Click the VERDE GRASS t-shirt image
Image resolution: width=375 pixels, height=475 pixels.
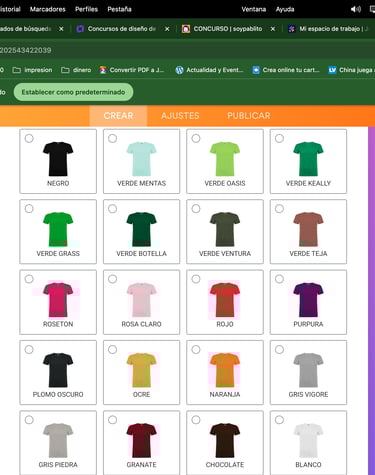pyautogui.click(x=58, y=229)
